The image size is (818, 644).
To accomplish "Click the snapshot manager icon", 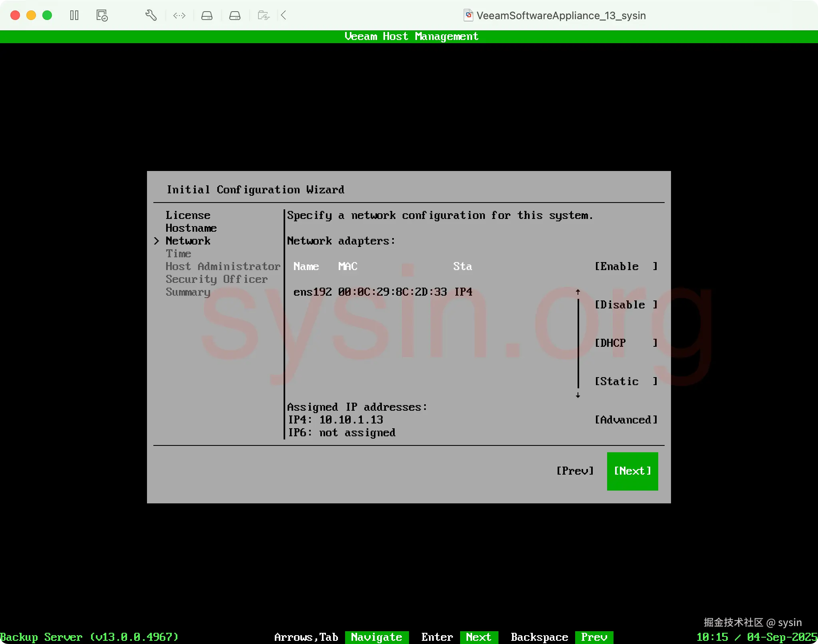I will [102, 16].
